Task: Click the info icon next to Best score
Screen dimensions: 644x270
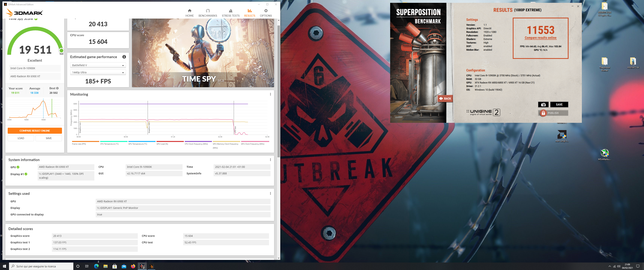Action: [x=57, y=88]
